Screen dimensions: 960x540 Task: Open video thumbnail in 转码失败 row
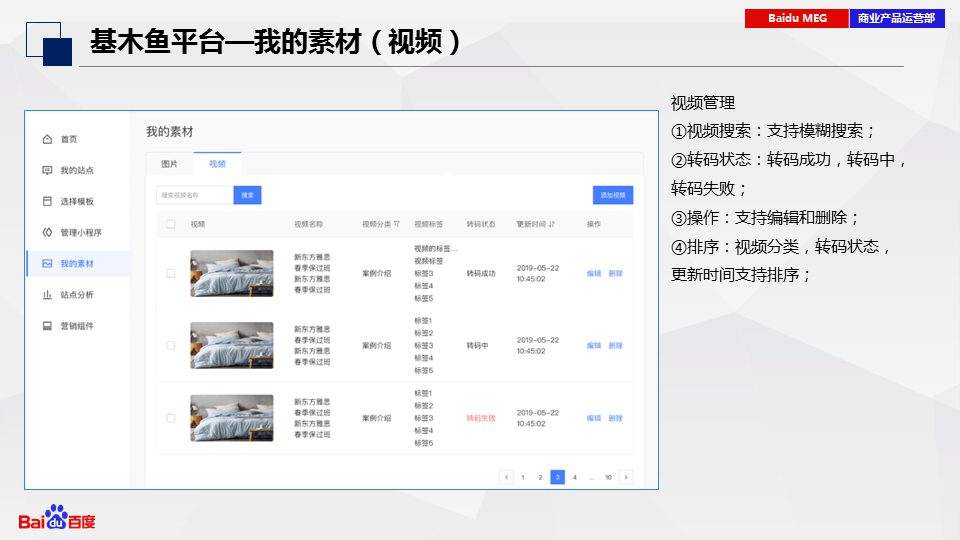tap(232, 418)
